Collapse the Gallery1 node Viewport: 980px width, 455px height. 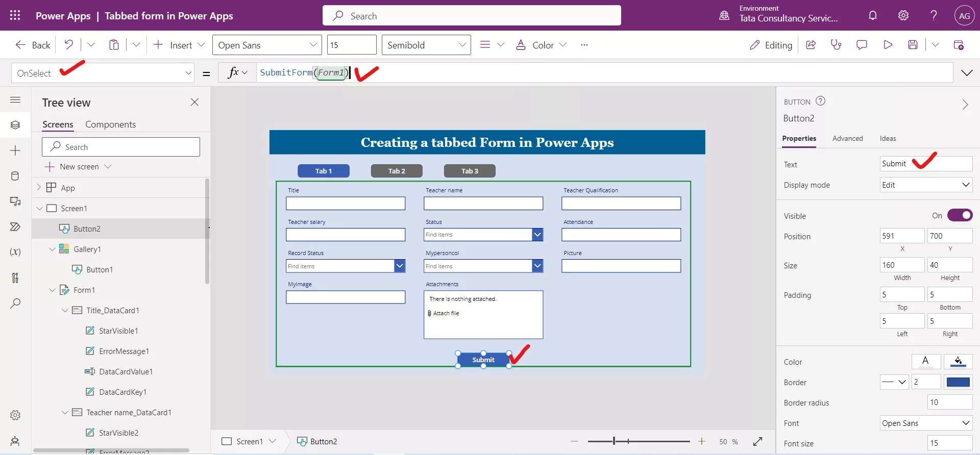(x=52, y=249)
